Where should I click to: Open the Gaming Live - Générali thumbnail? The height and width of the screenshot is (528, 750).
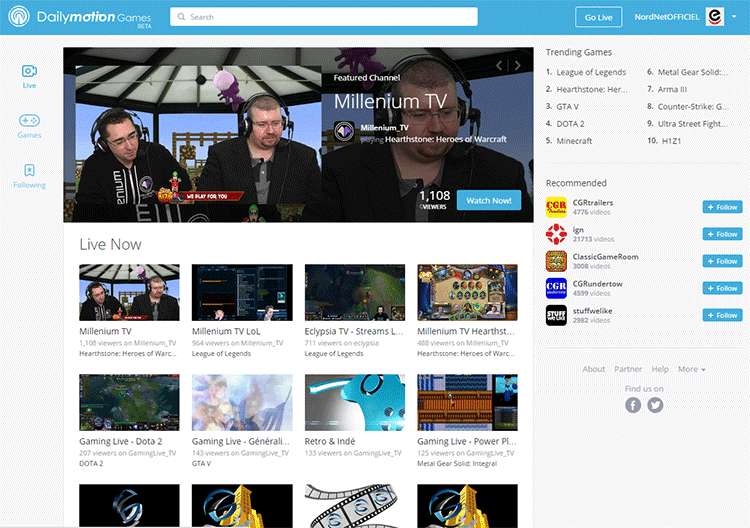coord(242,402)
